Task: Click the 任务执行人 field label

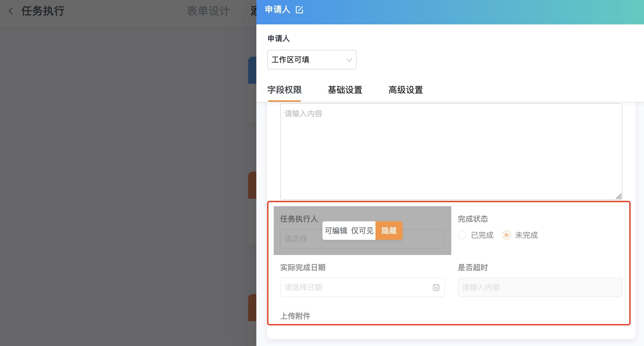Action: tap(299, 219)
